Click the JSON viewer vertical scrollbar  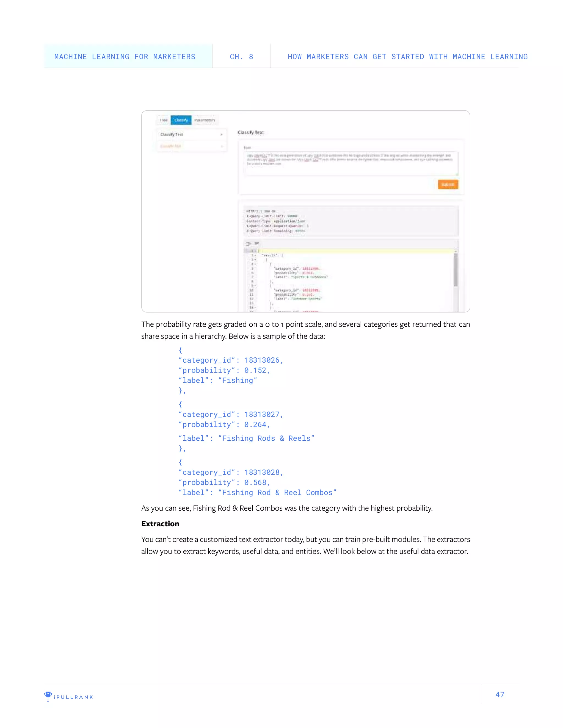(x=456, y=270)
